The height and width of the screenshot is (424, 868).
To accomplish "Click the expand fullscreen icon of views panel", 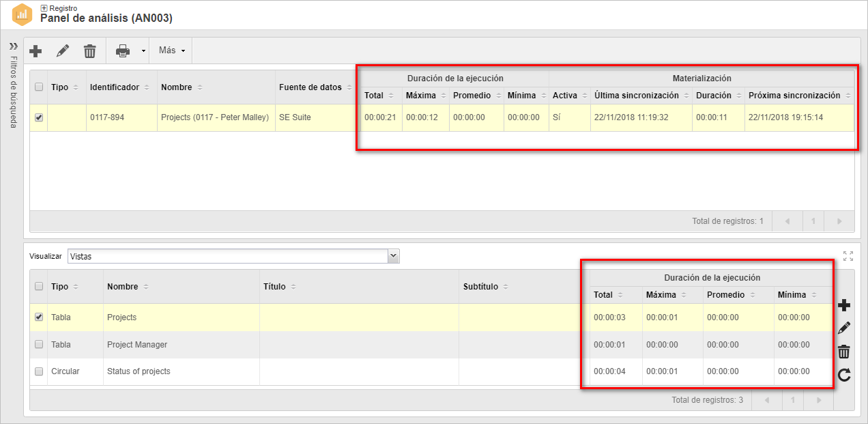I will tap(848, 256).
